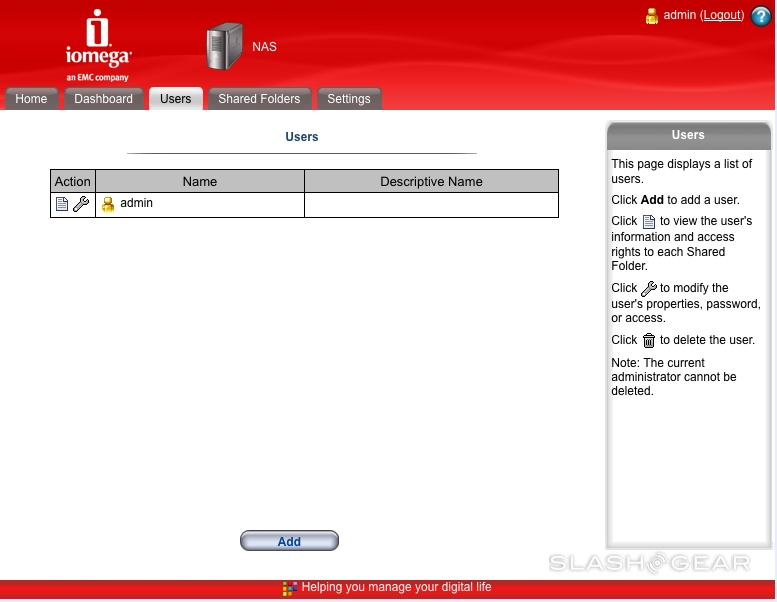Click the user icon beside Logout
Image resolution: width=777 pixels, height=602 pixels.
coord(652,16)
